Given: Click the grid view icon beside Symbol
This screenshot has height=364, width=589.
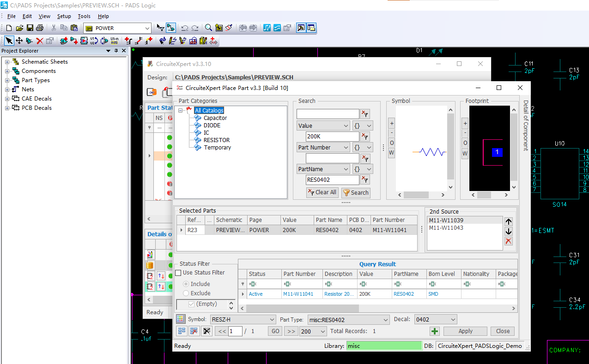Looking at the screenshot, I should [181, 319].
